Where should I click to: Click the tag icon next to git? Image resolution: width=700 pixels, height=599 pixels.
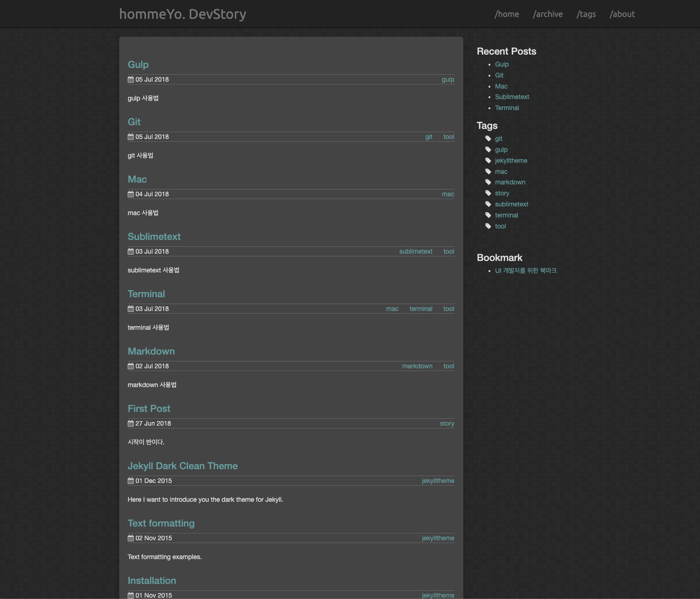(488, 138)
